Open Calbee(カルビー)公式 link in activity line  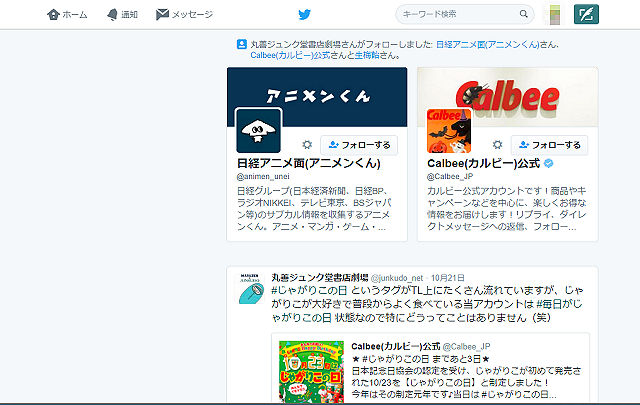pyautogui.click(x=290, y=55)
